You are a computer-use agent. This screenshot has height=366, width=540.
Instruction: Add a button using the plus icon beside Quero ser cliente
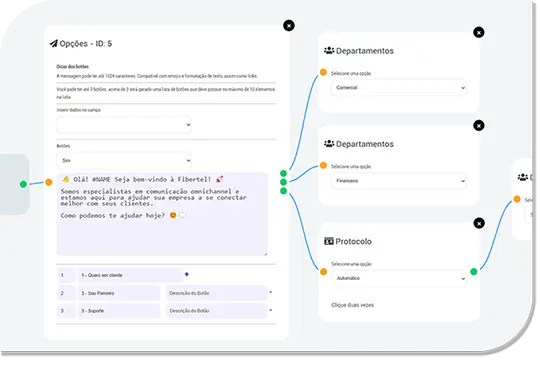coord(187,274)
